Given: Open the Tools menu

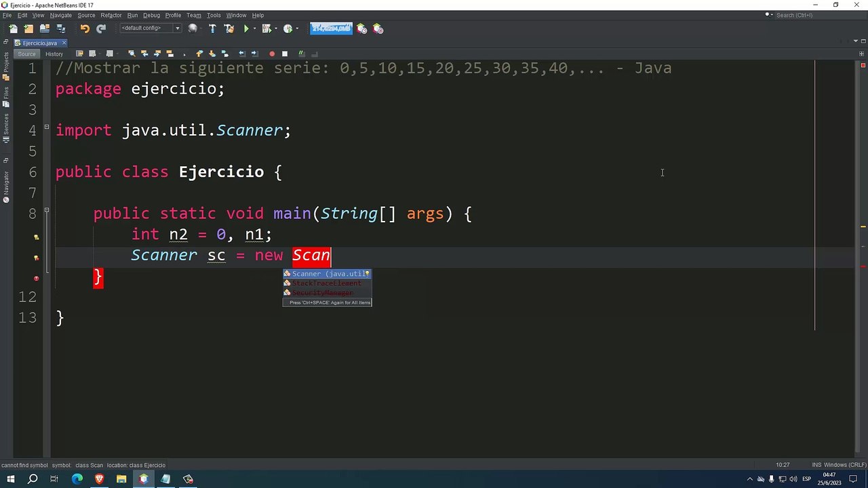Looking at the screenshot, I should point(214,15).
